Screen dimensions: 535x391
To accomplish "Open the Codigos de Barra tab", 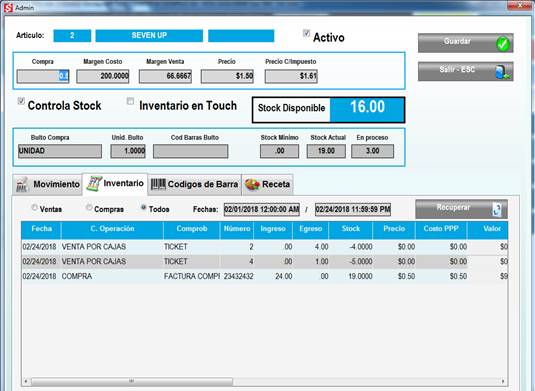I will pyautogui.click(x=194, y=185).
